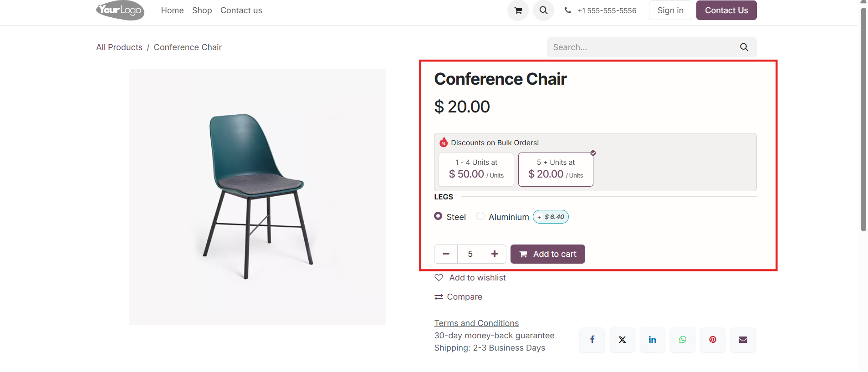Screen dimensions: 868x372
Task: Click the header search magnifier icon
Action: click(x=543, y=10)
